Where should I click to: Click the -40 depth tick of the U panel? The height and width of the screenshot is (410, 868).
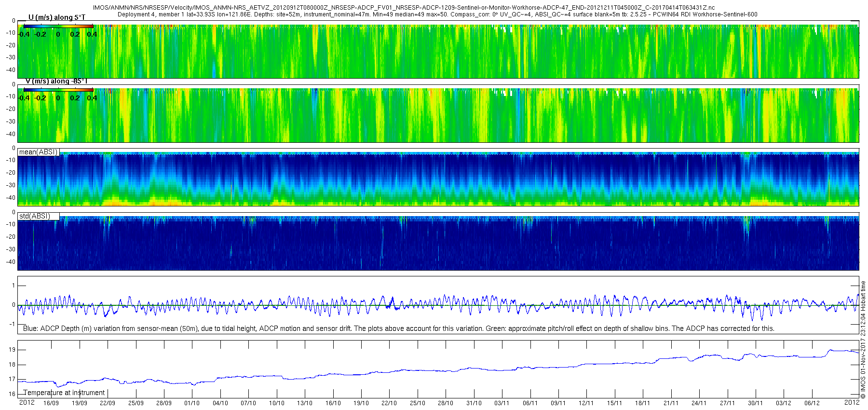point(10,70)
